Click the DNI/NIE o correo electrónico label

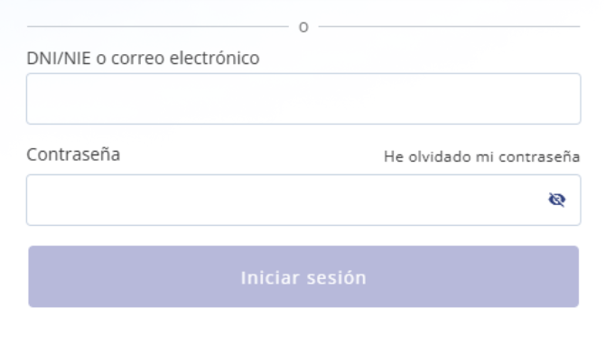[x=143, y=59]
